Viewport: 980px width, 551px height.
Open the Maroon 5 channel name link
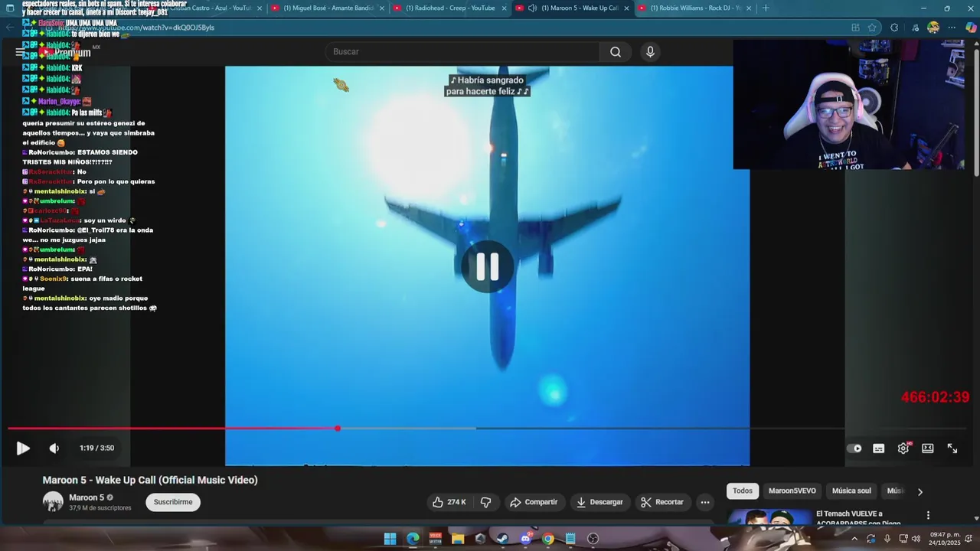pyautogui.click(x=87, y=497)
